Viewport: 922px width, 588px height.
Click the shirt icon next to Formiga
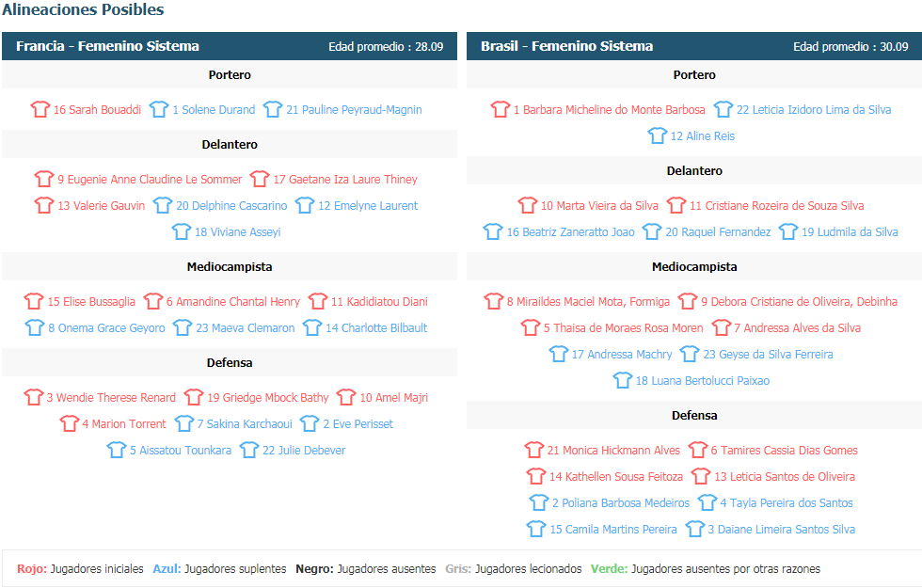[x=494, y=301]
